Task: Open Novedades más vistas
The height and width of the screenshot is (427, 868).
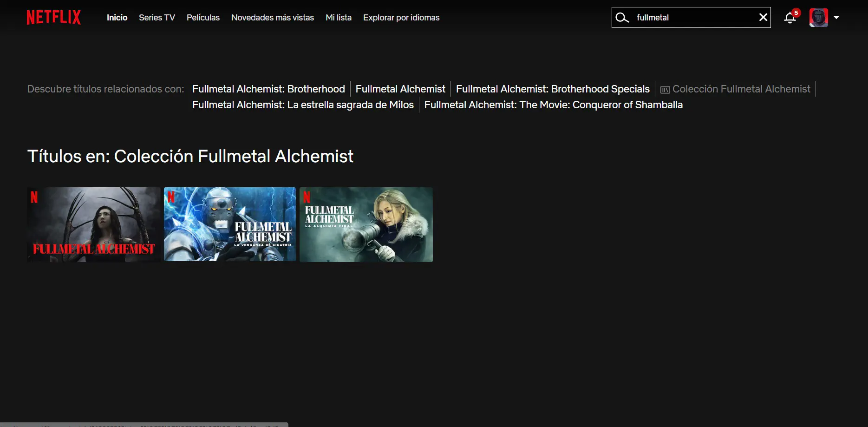Action: (273, 18)
